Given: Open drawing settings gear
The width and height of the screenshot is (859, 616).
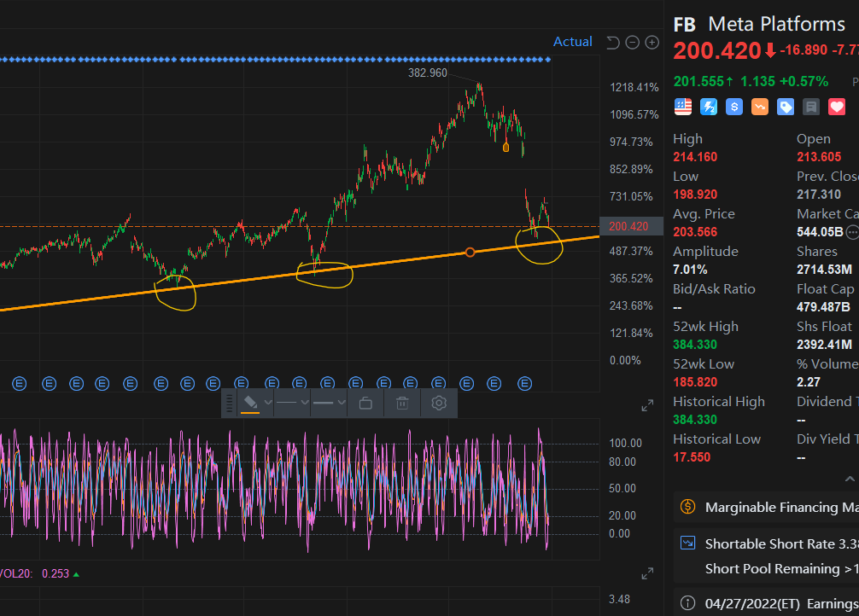Looking at the screenshot, I should click(439, 404).
